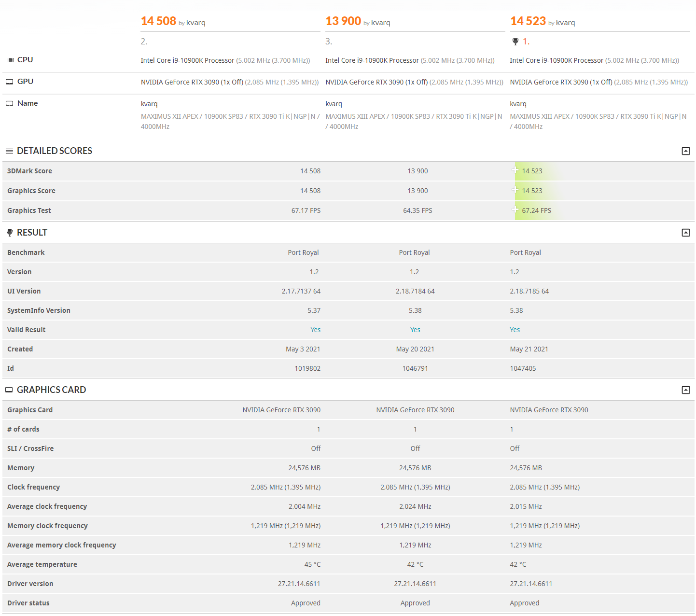The image size is (696, 616).
Task: Click the DETAILED SCORES heading
Action: click(x=55, y=151)
